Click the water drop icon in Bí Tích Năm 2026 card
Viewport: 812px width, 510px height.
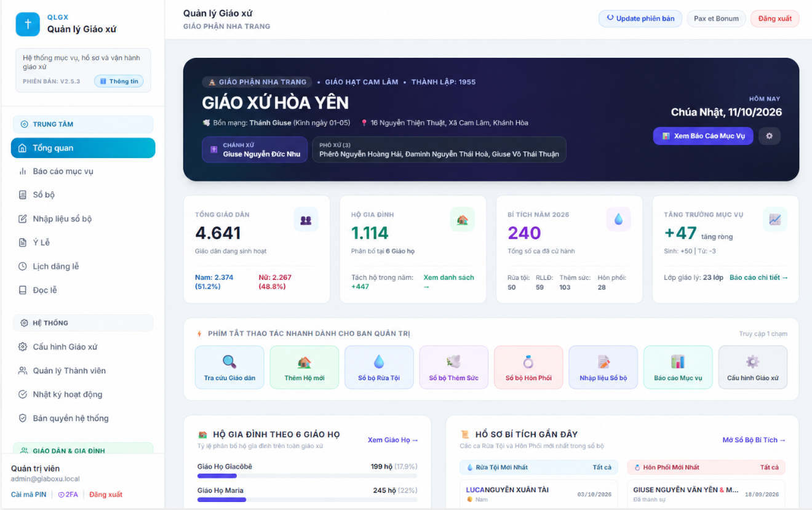pyautogui.click(x=618, y=220)
